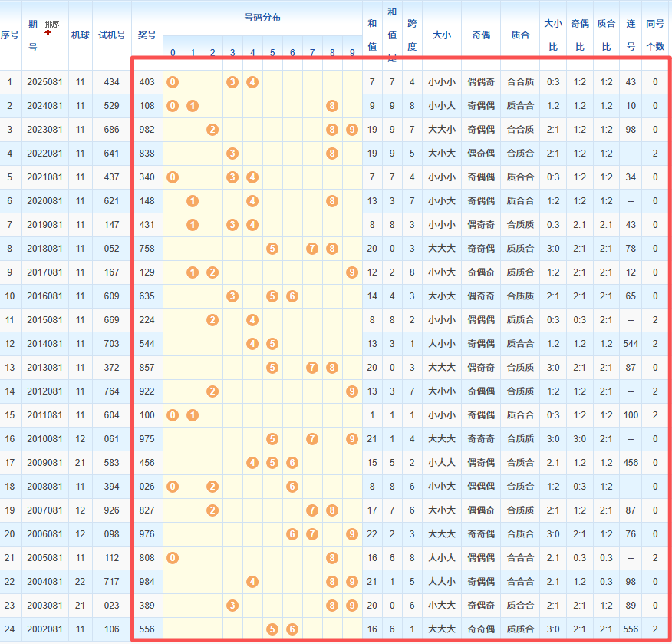Select the 奖号 column header

(147, 35)
